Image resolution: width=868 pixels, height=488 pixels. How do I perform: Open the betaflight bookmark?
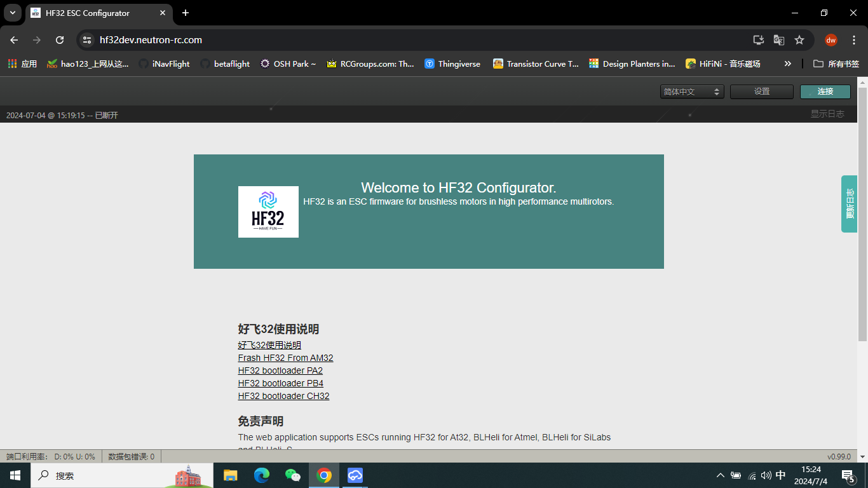pyautogui.click(x=225, y=64)
